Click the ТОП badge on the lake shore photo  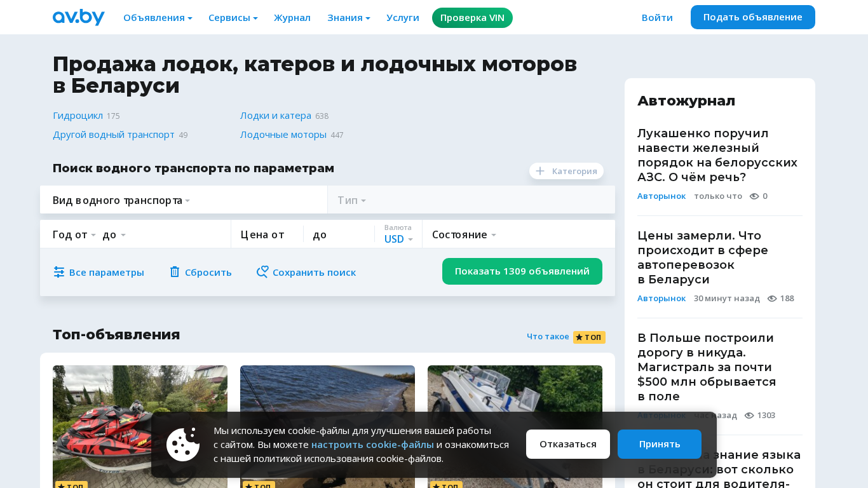(259, 486)
